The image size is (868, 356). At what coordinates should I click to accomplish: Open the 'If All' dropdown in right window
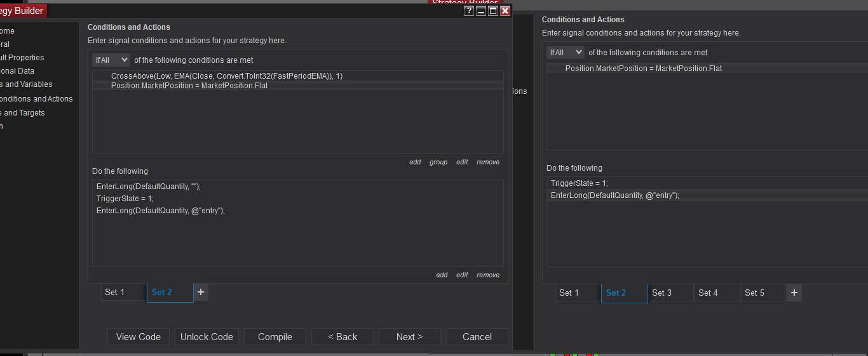(x=566, y=53)
